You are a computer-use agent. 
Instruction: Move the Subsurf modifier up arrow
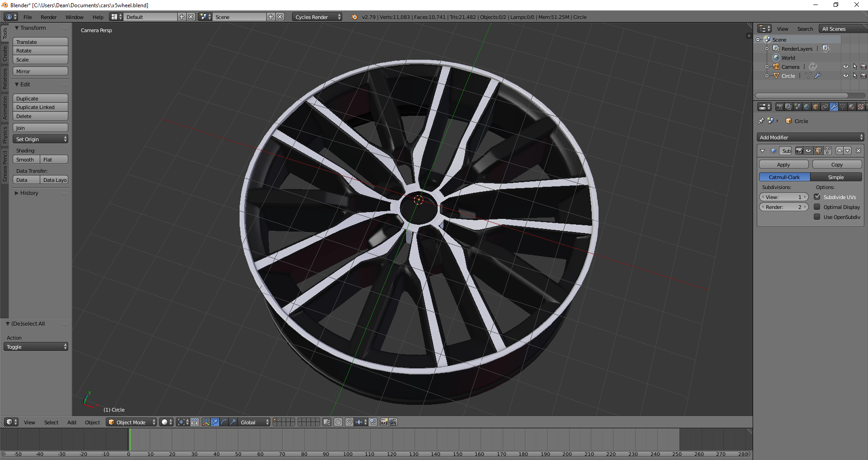840,151
